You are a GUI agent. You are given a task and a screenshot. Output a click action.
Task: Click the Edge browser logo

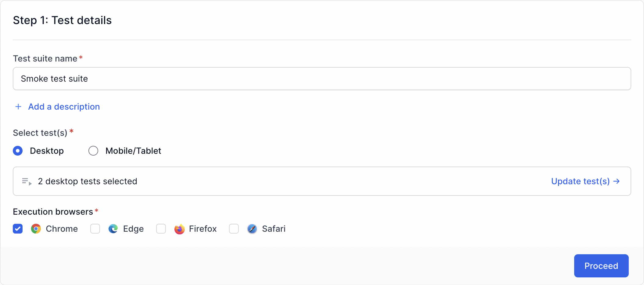click(x=113, y=229)
